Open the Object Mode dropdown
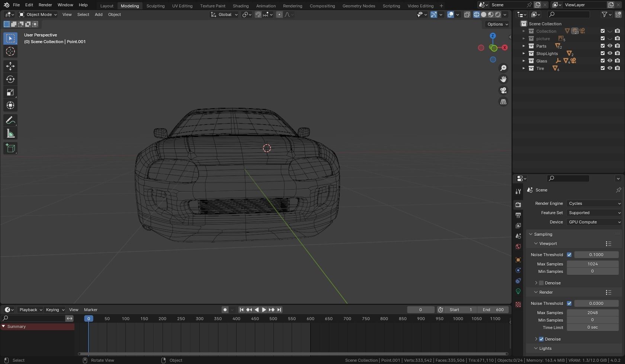625x364 pixels. 38,15
